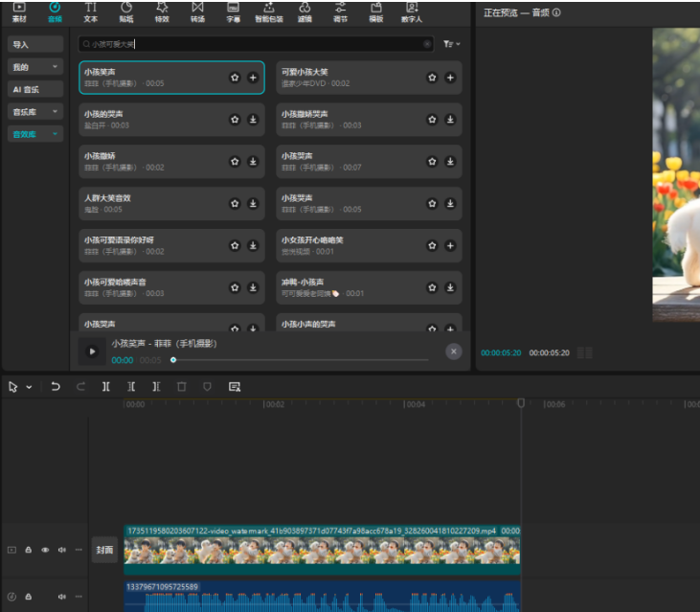This screenshot has height=612, width=700.
Task: Toggle video track visibility eye icon
Action: (45, 550)
